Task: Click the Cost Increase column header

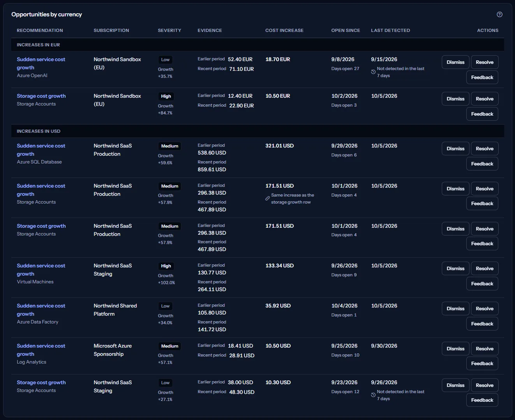Action: [x=284, y=30]
